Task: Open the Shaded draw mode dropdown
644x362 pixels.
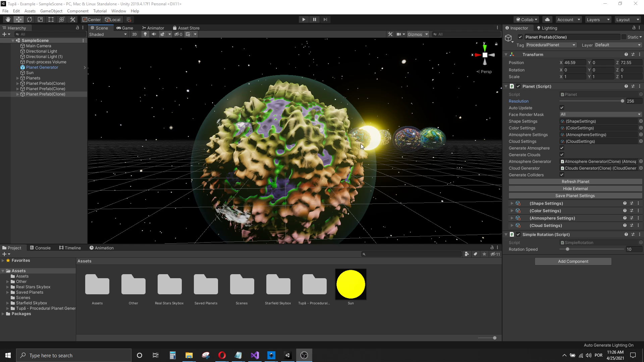Action: (x=108, y=34)
